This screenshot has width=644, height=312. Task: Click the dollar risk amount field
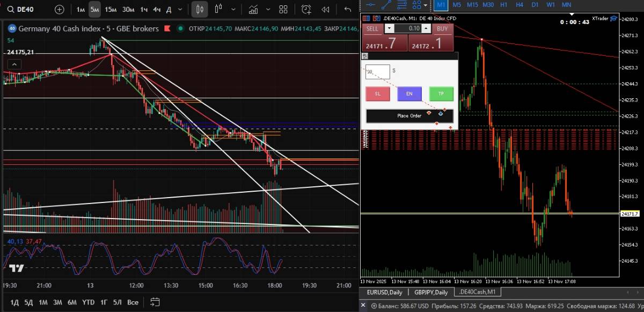378,71
